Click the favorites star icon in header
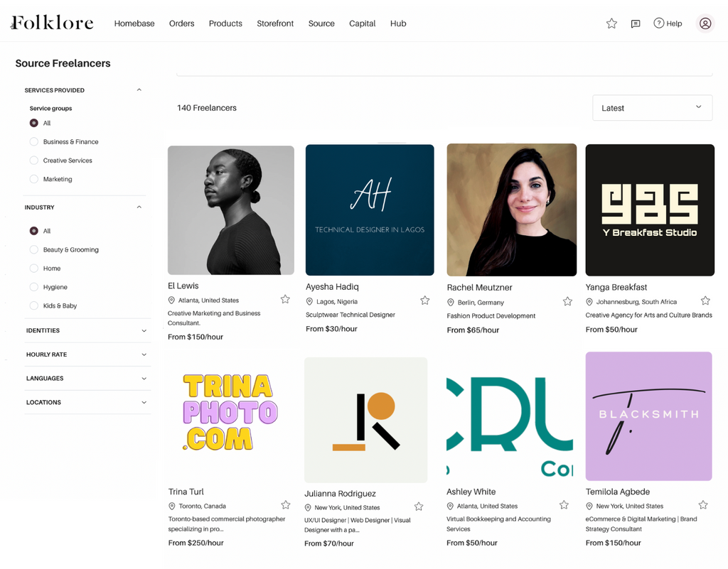The image size is (728, 569). click(x=611, y=23)
